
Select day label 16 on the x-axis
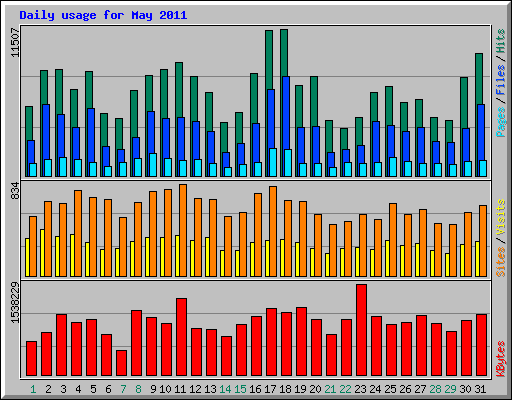point(255,389)
